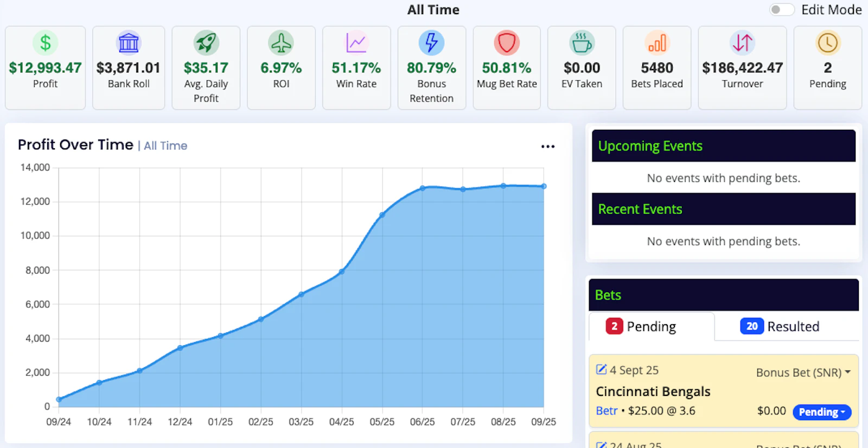This screenshot has height=448, width=868.
Task: Click the 06/25 data point on chart
Action: click(x=423, y=188)
